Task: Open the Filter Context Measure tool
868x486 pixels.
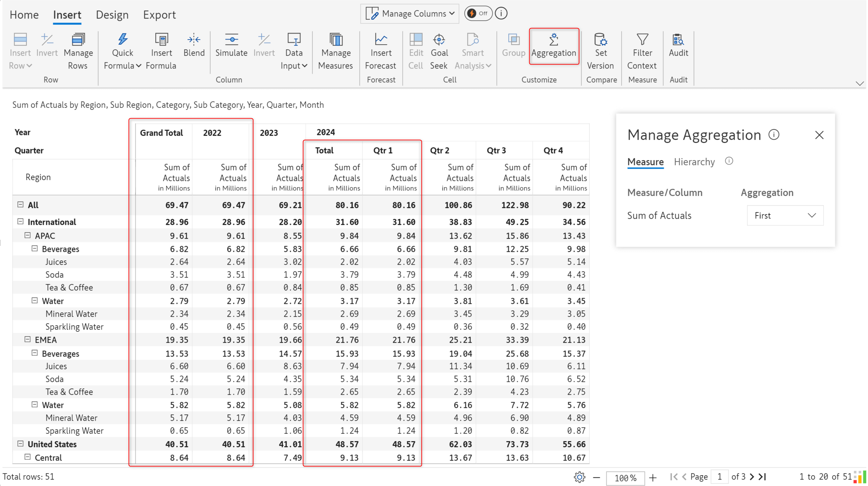Action: 642,51
